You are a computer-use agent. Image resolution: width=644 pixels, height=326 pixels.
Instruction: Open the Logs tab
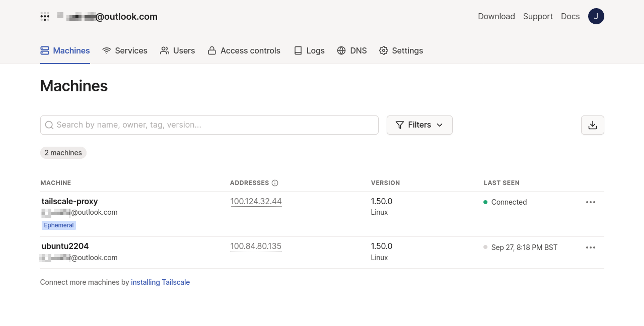[x=309, y=51]
